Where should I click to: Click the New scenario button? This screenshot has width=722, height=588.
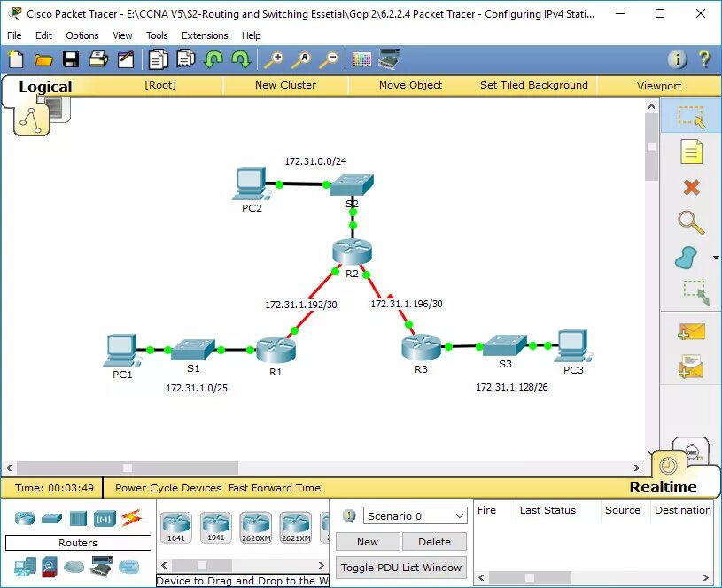368,541
